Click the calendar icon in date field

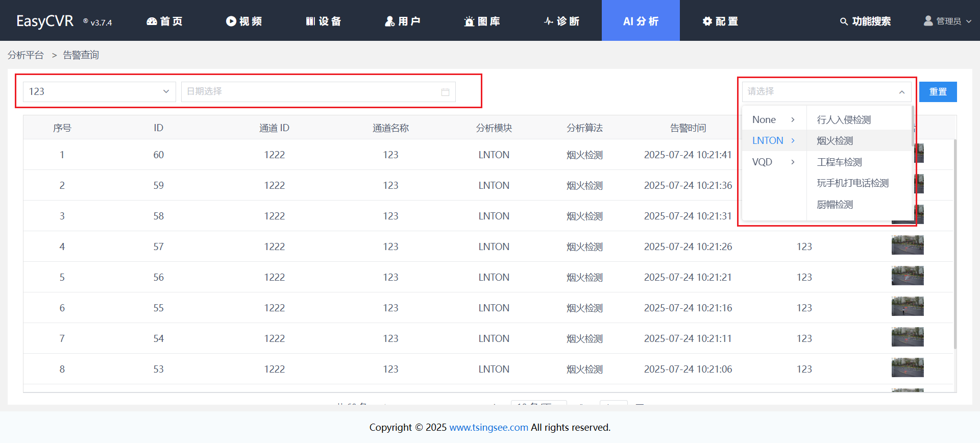click(445, 92)
